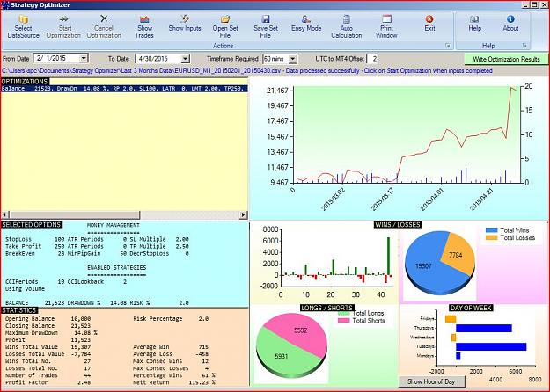The width and height of the screenshot is (550, 392).
Task: Click the Max Consec Wins 12 value
Action: (x=205, y=361)
